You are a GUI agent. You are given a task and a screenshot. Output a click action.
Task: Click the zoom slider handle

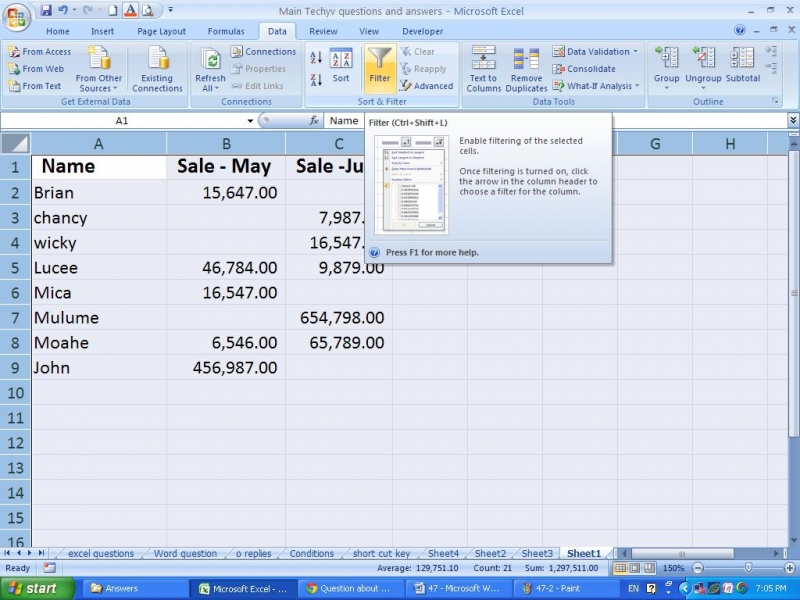click(748, 568)
